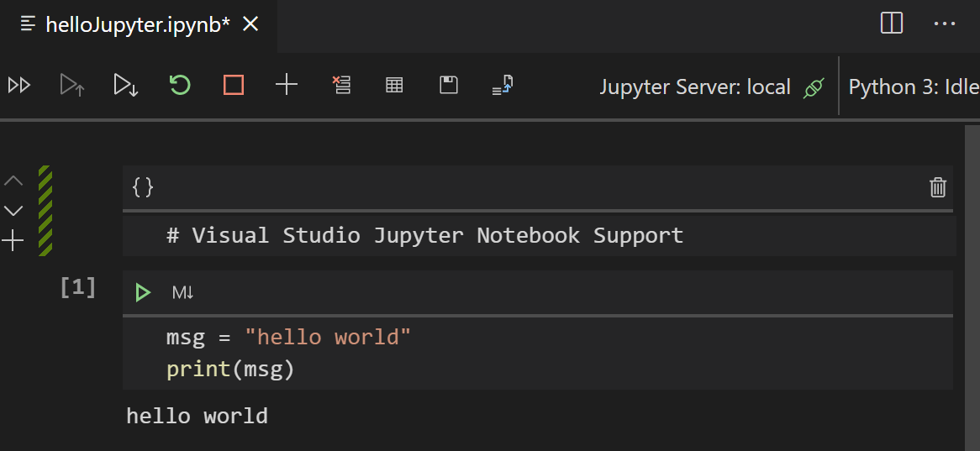Screen dimensions: 980x451
Task: Close the helloJupyter.ipynb tab
Action: point(250,24)
